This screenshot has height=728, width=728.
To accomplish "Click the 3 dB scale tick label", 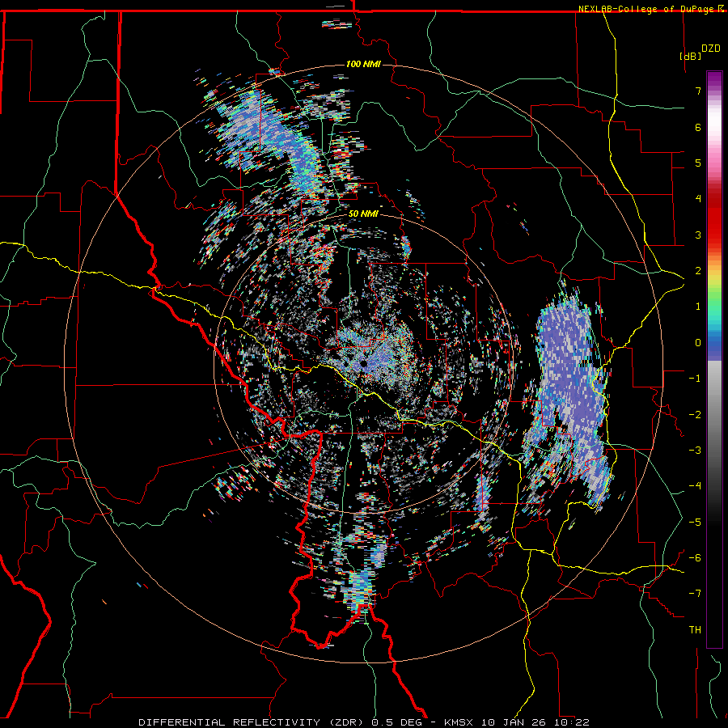I will coord(698,235).
